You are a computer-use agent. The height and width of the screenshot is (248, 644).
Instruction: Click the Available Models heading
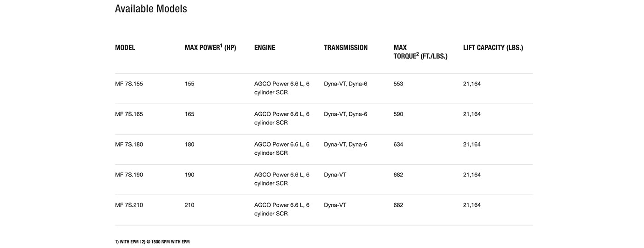[x=151, y=9]
